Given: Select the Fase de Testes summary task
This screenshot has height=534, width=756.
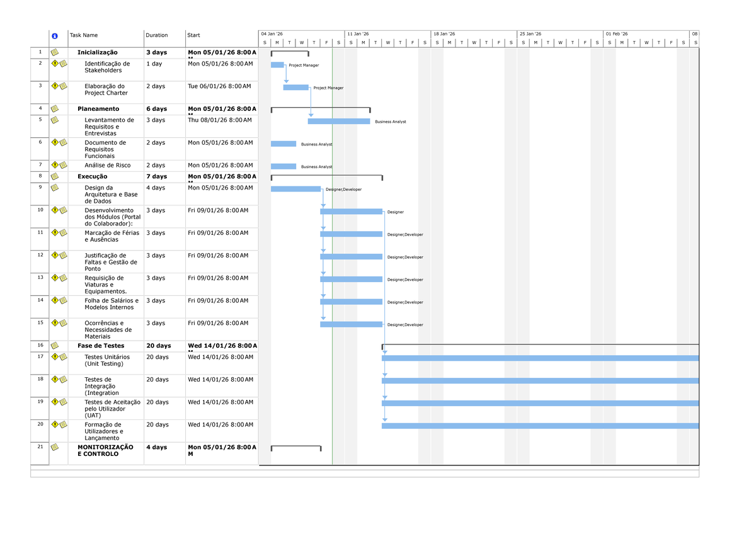Looking at the screenshot, I should pos(101,346).
